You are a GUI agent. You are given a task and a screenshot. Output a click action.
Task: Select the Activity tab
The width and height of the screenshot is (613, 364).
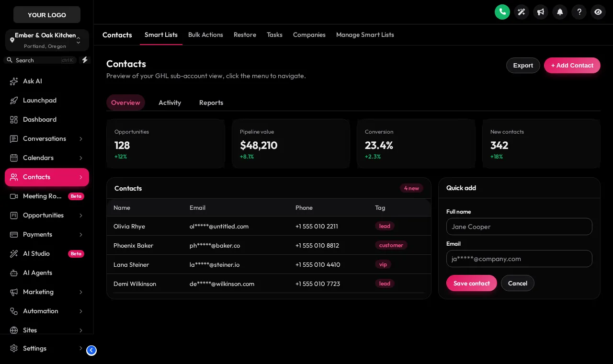(170, 102)
